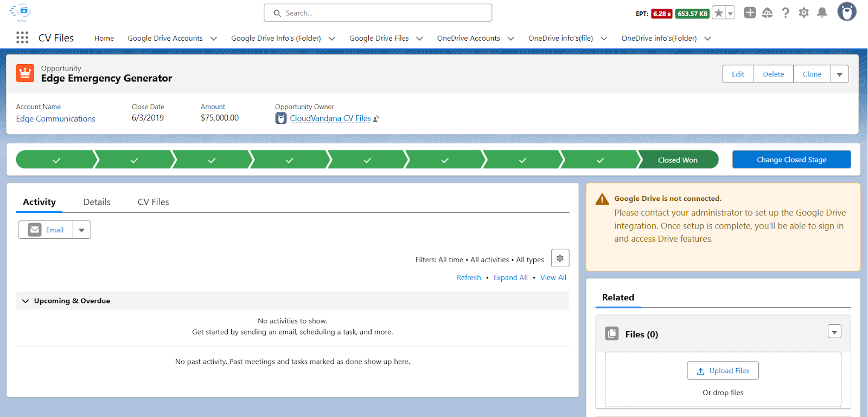Image resolution: width=868 pixels, height=417 pixels.
Task: Open the OneDrive info's(Folder) tab
Action: 659,38
